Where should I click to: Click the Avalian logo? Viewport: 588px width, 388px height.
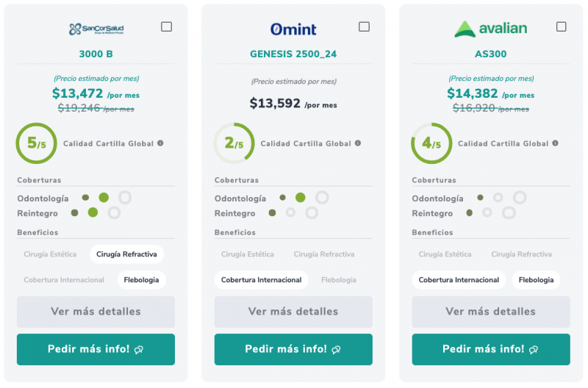coord(490,29)
